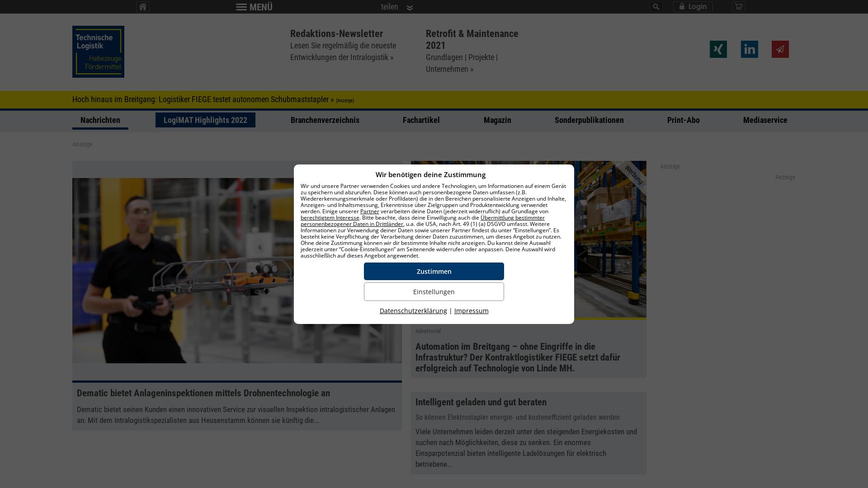Click the Einstellungen button in dialog
Viewport: 868px width, 488px height.
434,292
